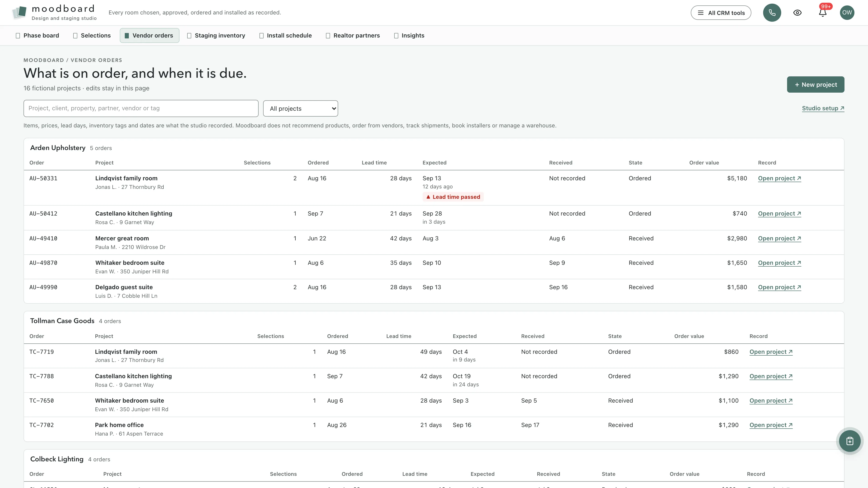Click the Delgado guest suite project name
The image size is (868, 488).
[x=124, y=287]
